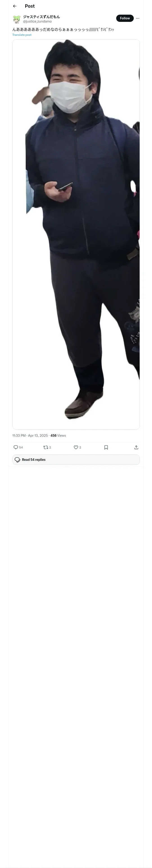
Task: Click the 456 Views count
Action: (58, 435)
